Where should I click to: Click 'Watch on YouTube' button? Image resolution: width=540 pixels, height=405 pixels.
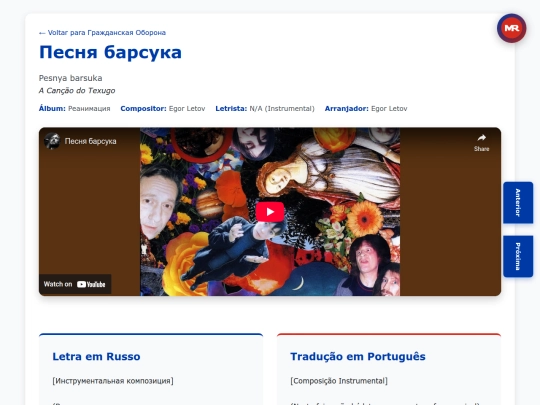[x=75, y=284]
